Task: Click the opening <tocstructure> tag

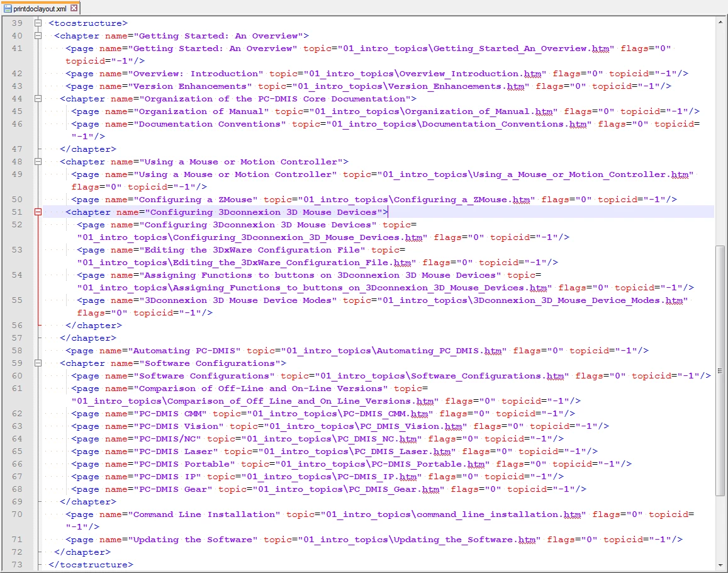Action: click(x=87, y=23)
